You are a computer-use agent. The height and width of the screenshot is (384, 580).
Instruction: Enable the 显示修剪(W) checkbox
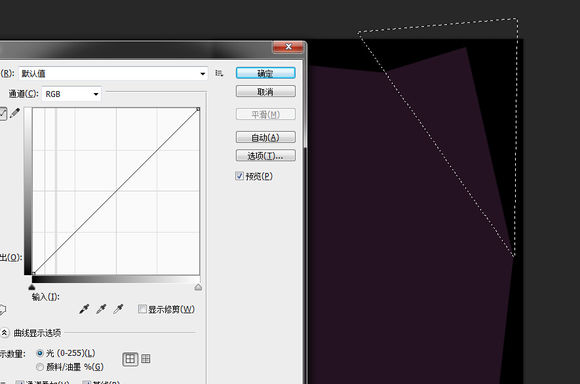[x=142, y=309]
